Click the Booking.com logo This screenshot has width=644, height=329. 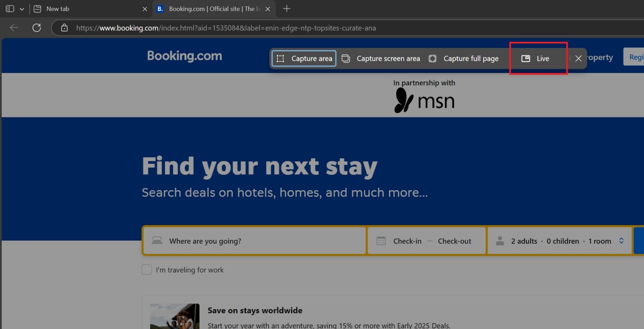click(x=184, y=55)
